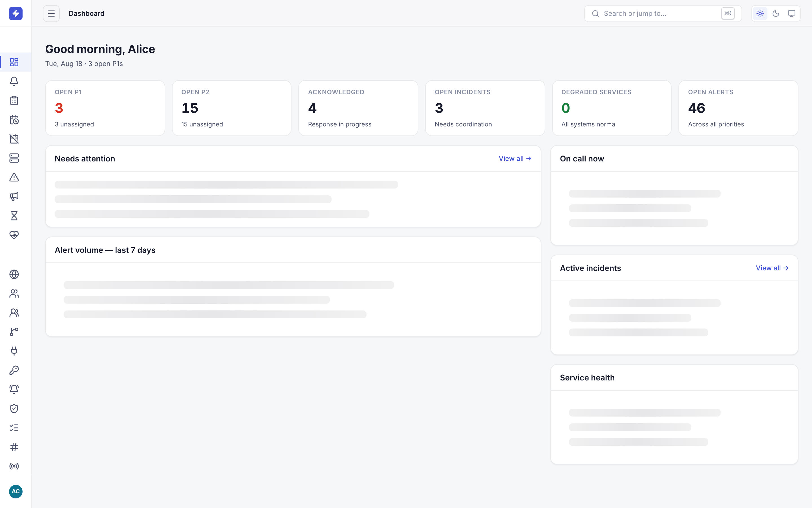812x508 pixels.
Task: Focus the Search or jump to field
Action: (663, 14)
